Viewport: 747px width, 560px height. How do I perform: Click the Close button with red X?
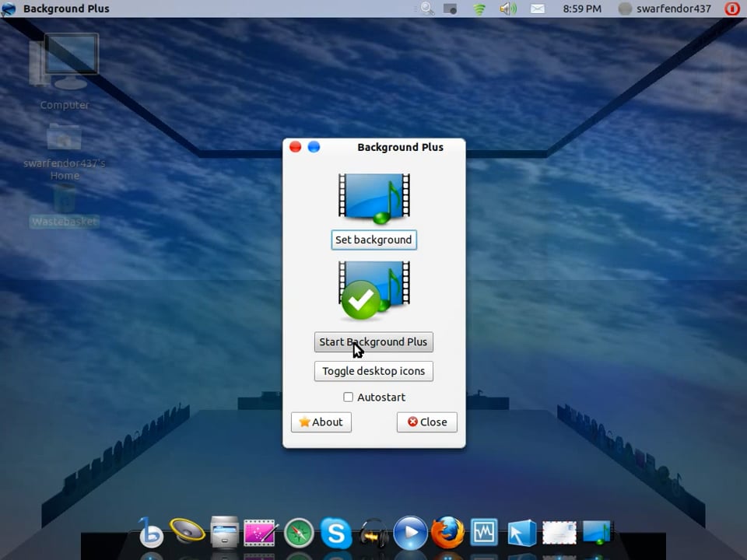[x=426, y=422]
